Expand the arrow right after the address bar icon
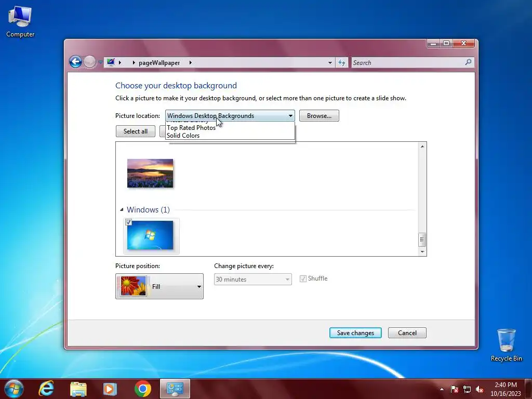 [120, 62]
